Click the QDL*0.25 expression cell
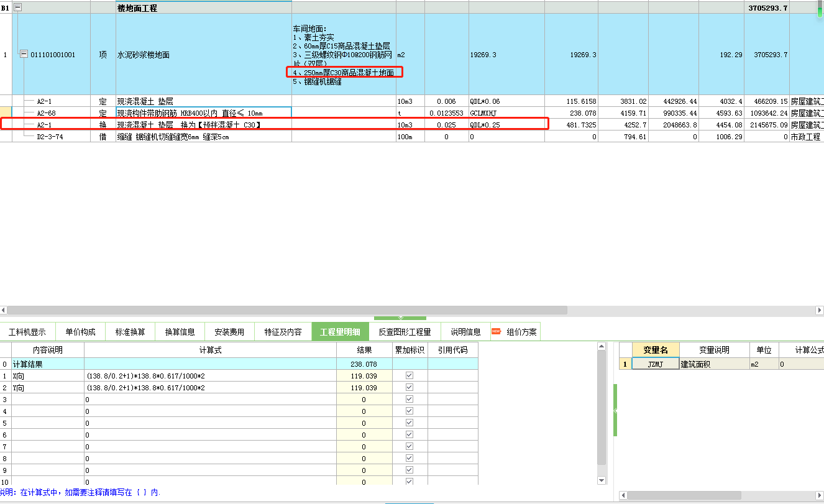 point(506,125)
